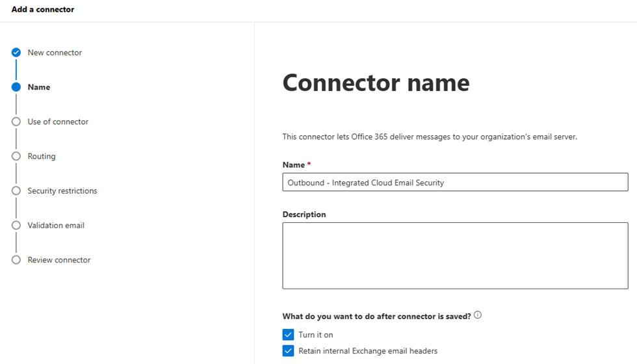637x364 pixels.
Task: Go to the New connector step label
Action: click(55, 53)
